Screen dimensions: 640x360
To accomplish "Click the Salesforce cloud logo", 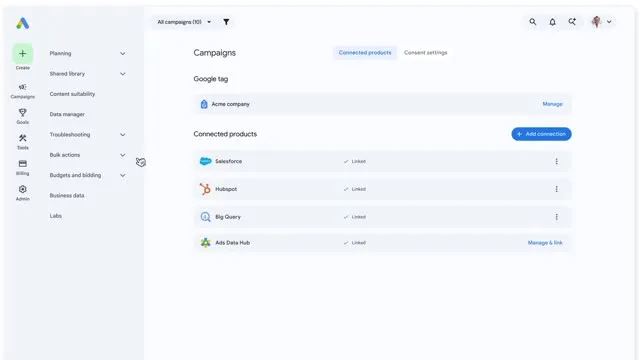I will tap(205, 161).
